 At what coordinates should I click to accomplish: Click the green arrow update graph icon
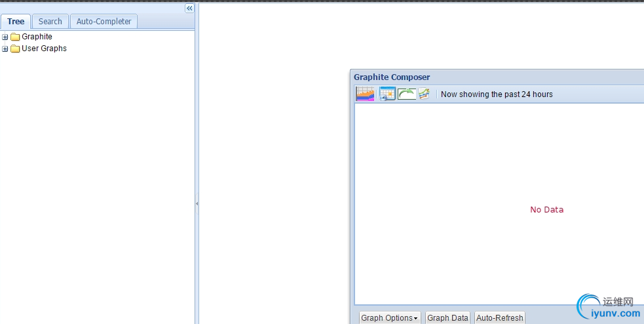point(407,94)
